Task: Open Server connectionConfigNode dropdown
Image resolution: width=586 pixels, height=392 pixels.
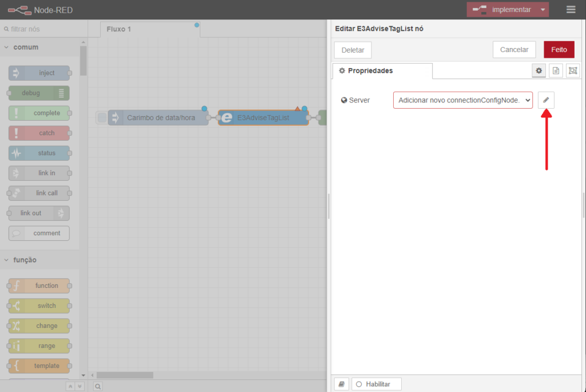Action: pos(462,100)
